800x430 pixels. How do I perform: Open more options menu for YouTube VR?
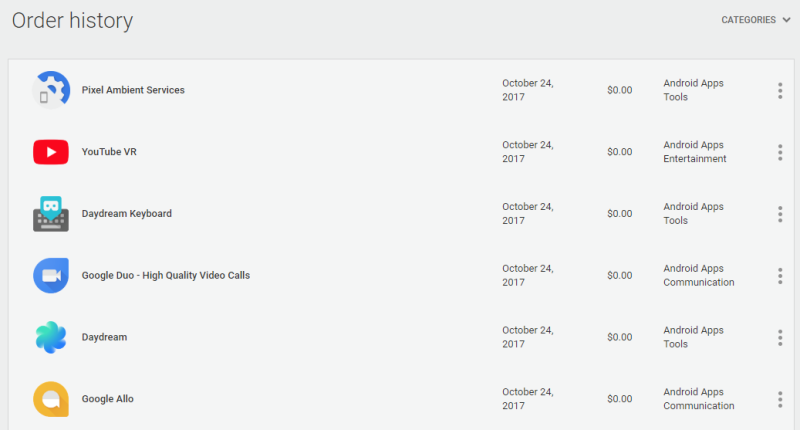click(x=780, y=152)
